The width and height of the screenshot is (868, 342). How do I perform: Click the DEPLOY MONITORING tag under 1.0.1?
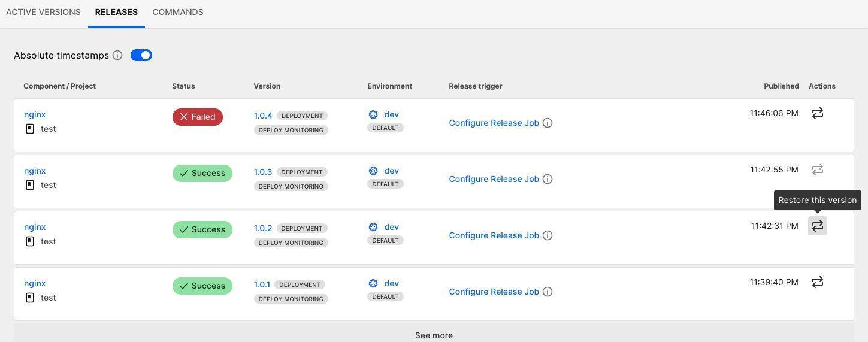coord(291,299)
